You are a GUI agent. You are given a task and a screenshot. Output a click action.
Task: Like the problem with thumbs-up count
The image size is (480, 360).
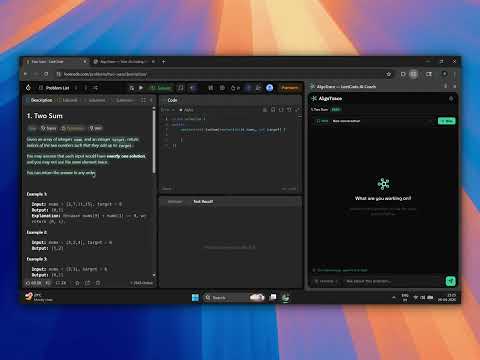34,283
